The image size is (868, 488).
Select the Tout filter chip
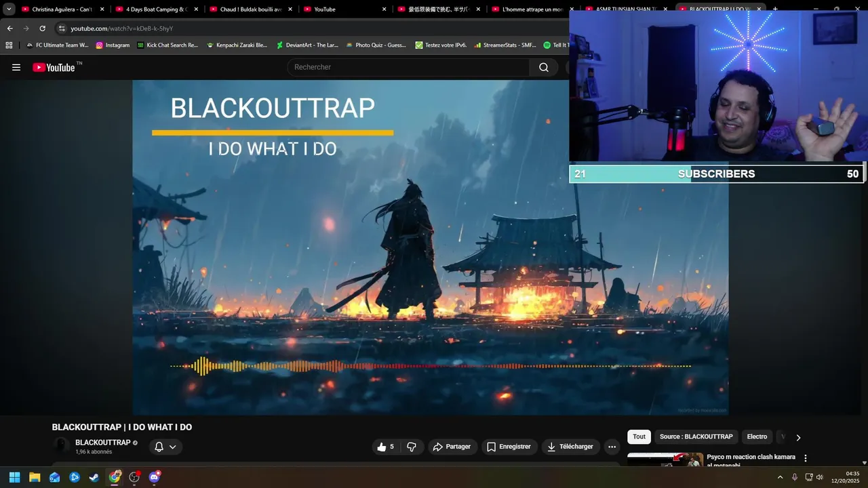pyautogui.click(x=639, y=437)
